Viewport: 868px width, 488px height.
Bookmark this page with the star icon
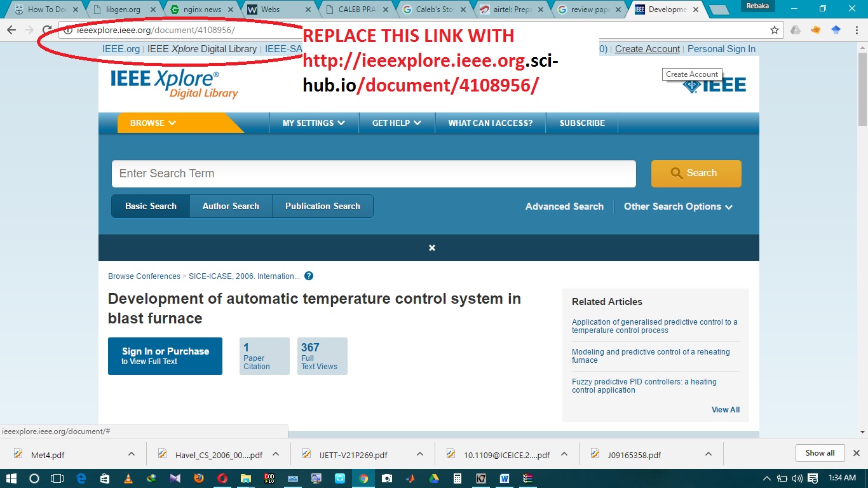[775, 30]
